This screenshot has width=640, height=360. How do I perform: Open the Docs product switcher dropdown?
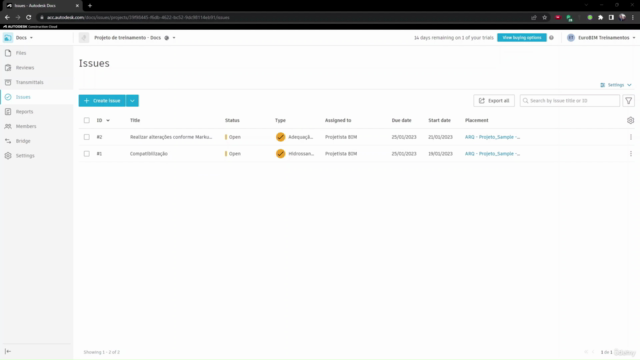[x=24, y=38]
